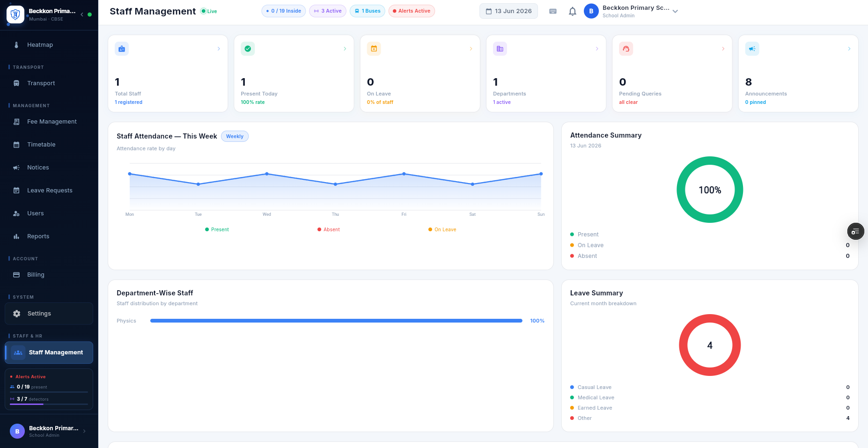Click the Physics department progress bar

[x=336, y=321]
